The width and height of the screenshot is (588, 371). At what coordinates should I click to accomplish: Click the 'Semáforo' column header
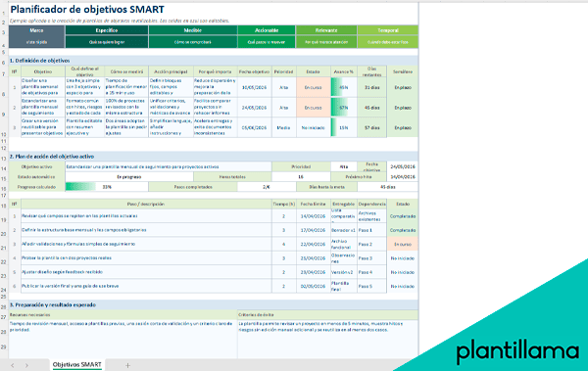[403, 71]
